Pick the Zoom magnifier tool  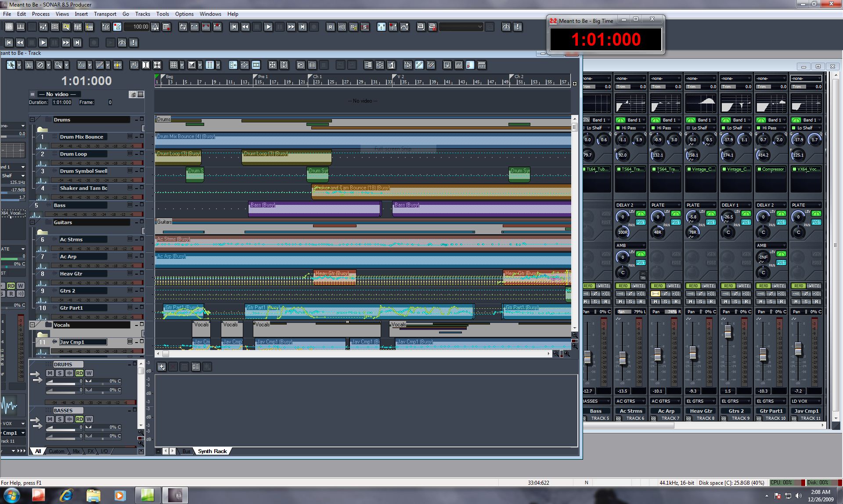[x=58, y=65]
